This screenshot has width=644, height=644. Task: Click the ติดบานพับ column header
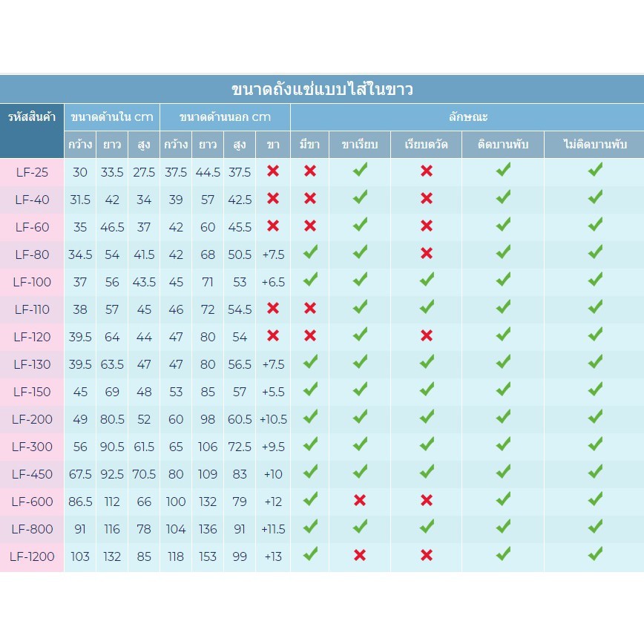(x=503, y=145)
